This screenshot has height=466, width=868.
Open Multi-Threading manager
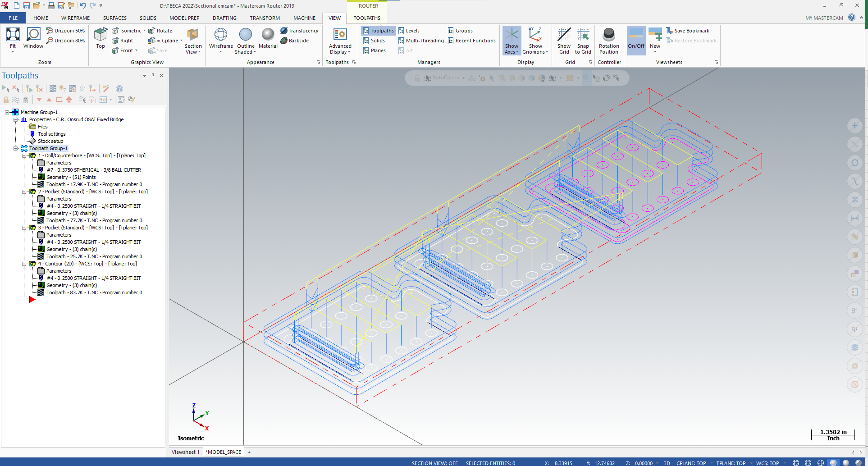(421, 41)
